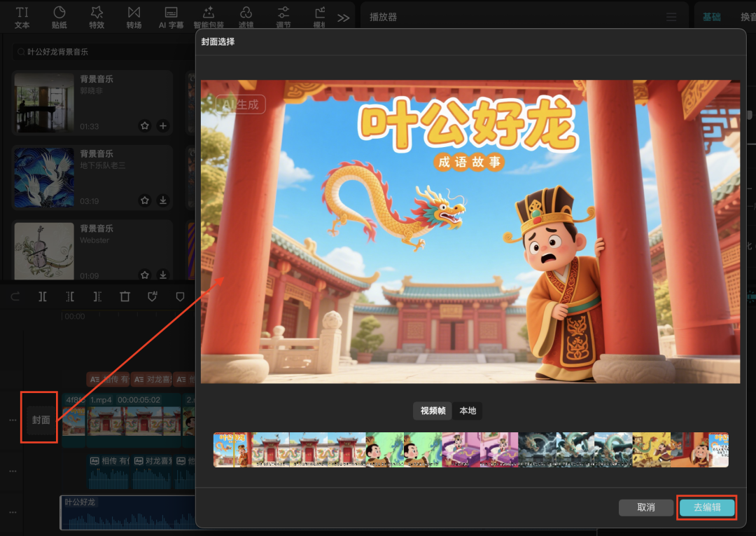
Task: Star Webster's 背景音乐 as favorite
Action: 145,275
